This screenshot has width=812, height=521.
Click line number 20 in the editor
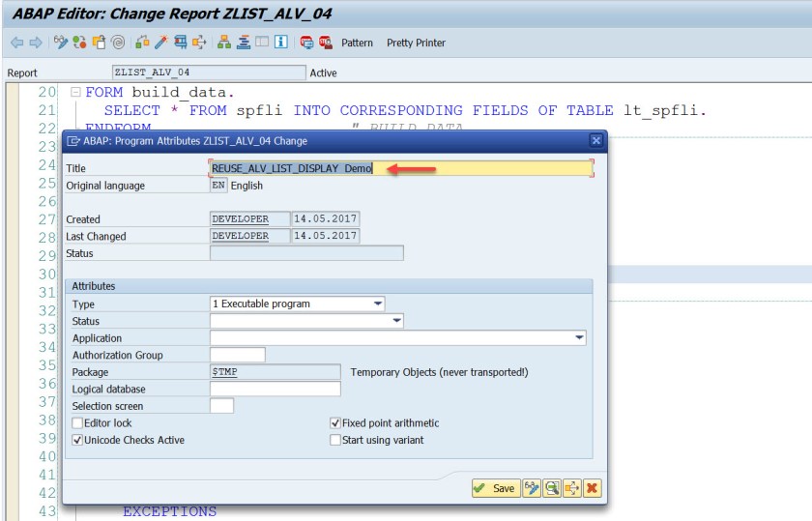pos(46,92)
